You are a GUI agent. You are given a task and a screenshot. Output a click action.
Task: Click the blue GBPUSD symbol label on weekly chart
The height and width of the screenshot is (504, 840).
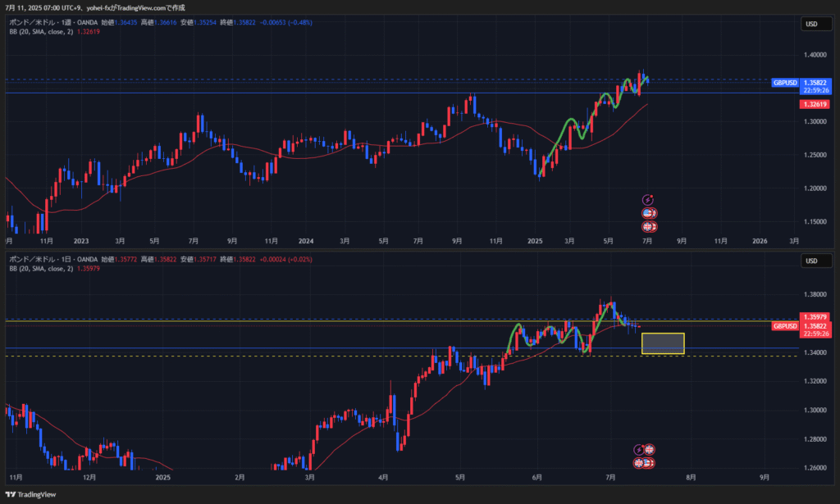[x=785, y=83]
